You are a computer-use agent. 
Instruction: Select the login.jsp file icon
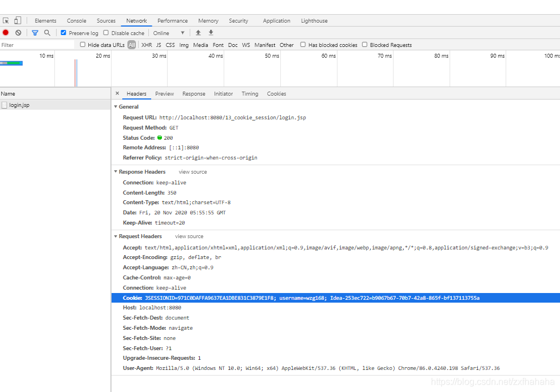pyautogui.click(x=5, y=105)
